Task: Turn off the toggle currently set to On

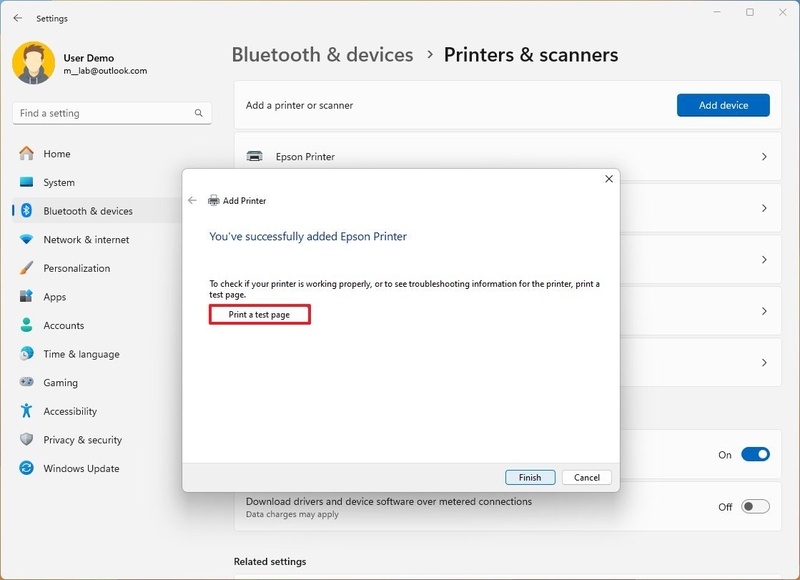Action: coord(755,454)
